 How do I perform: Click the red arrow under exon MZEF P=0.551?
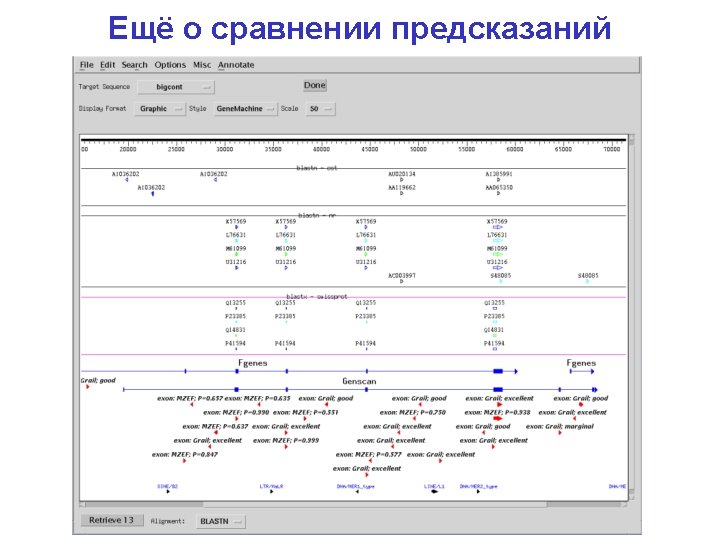pyautogui.click(x=305, y=419)
